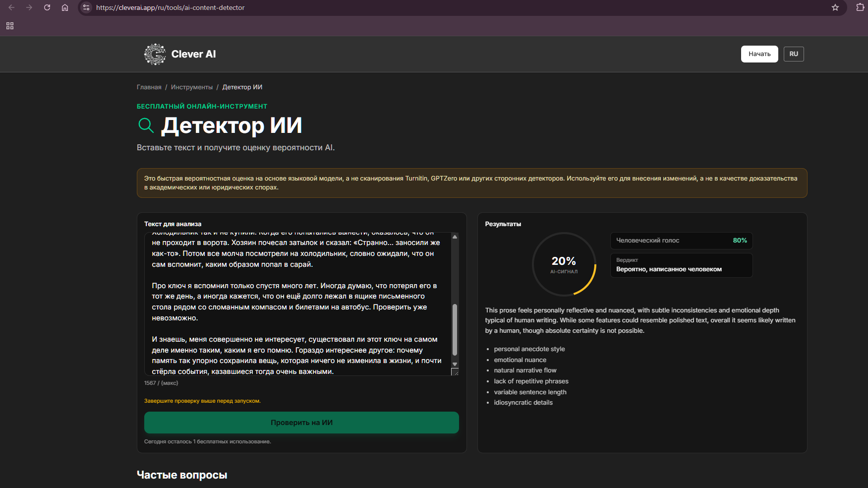
Task: Open the apps grid icon in bookmarks bar
Action: (10, 26)
